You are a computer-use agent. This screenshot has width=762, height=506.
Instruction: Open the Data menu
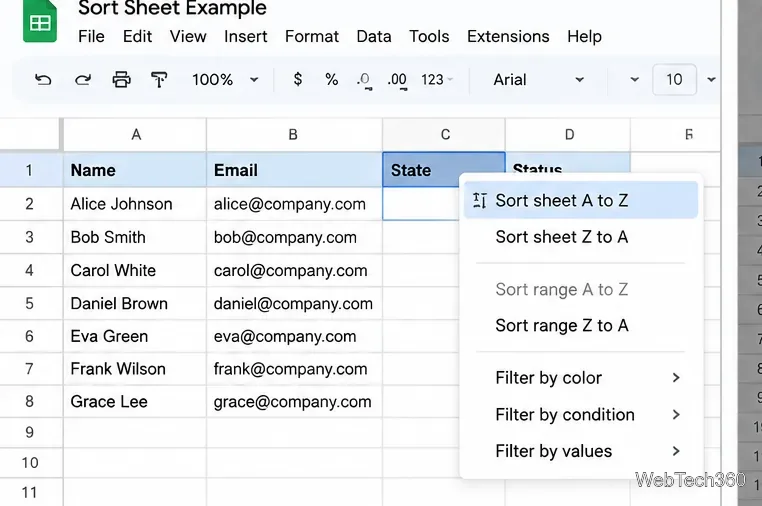point(374,36)
